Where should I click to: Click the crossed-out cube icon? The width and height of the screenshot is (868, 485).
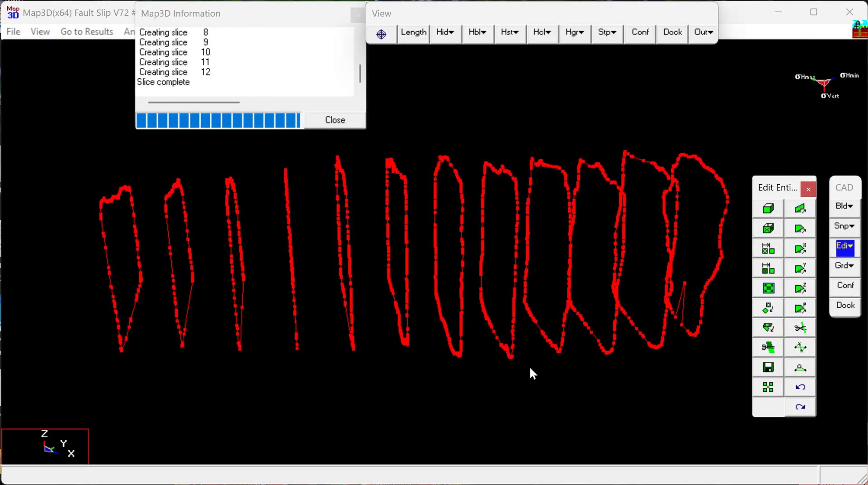pos(768,228)
